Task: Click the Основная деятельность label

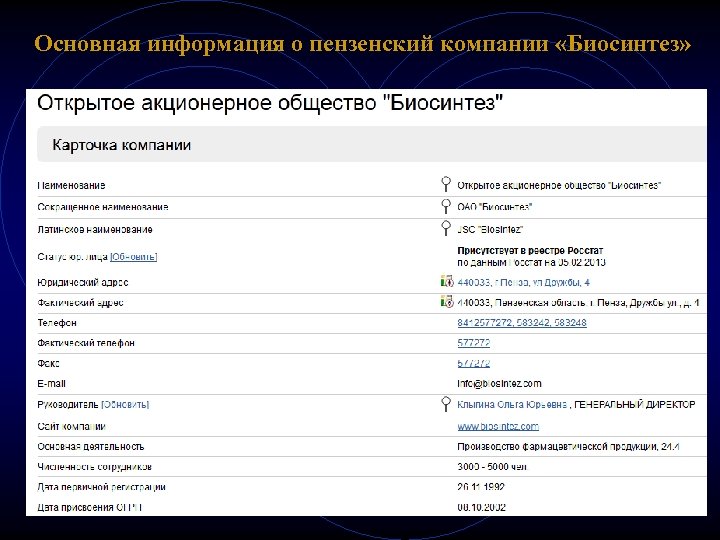Action: [x=90, y=447]
